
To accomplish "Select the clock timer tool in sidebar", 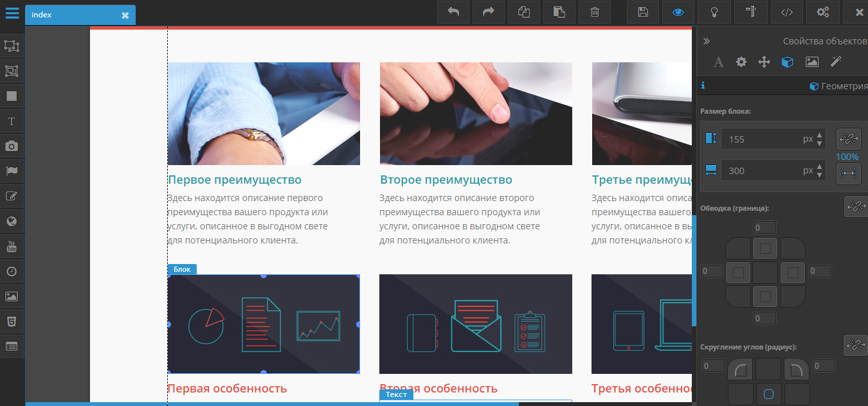I will click(x=12, y=272).
